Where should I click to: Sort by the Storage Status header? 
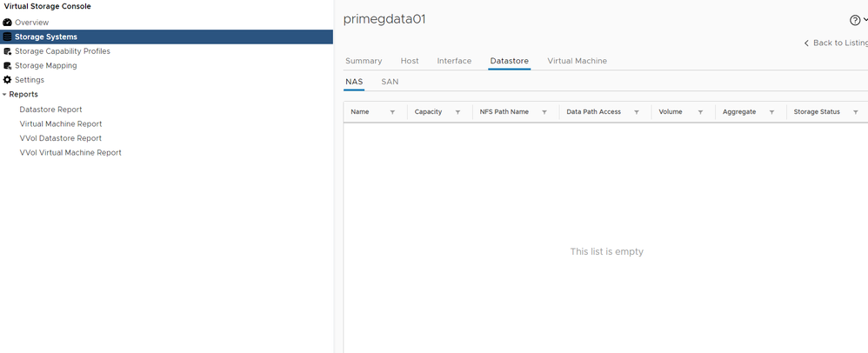tap(817, 112)
